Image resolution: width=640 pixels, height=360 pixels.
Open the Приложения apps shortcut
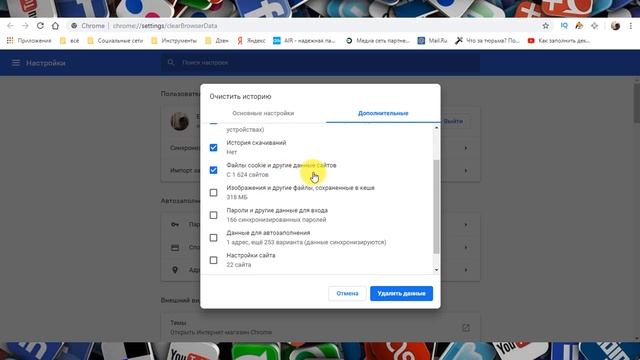[x=29, y=41]
